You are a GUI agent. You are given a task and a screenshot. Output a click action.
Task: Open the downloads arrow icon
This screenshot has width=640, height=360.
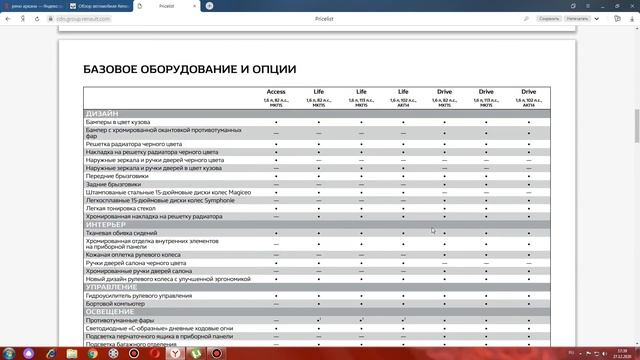pos(632,19)
